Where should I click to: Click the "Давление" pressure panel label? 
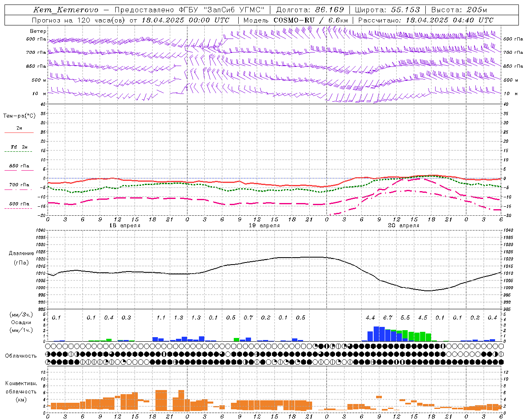(21, 253)
